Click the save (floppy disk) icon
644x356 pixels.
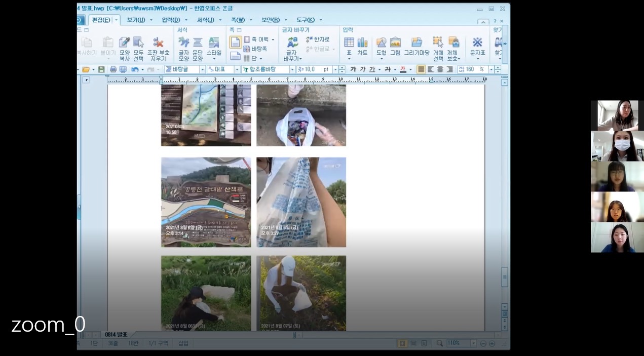click(101, 69)
